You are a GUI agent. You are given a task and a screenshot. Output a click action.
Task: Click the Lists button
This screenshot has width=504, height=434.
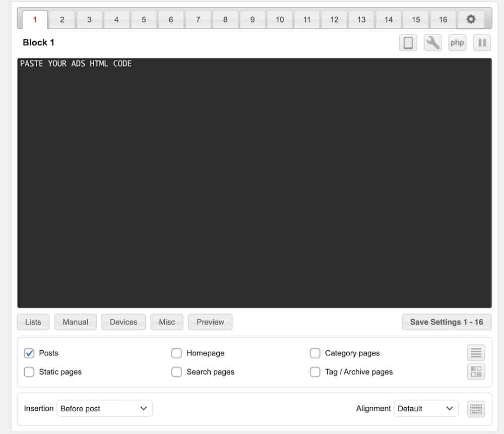pyautogui.click(x=33, y=322)
